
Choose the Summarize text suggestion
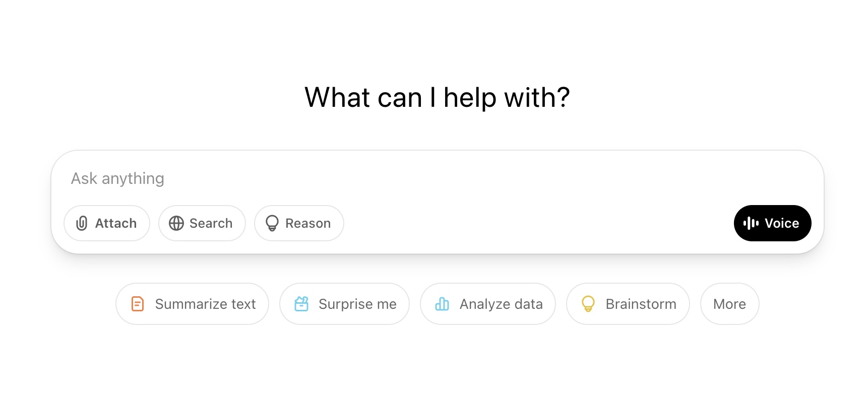pyautogui.click(x=192, y=304)
